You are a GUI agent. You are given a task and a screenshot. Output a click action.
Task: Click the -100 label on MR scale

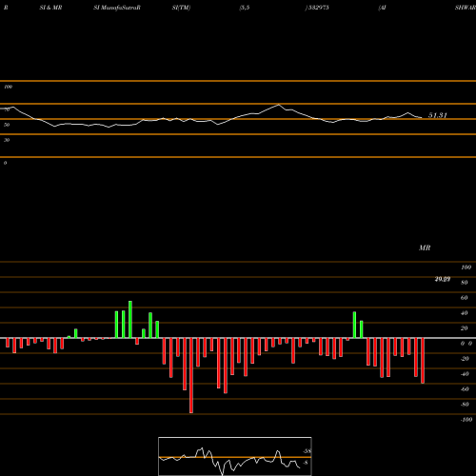tap(466, 420)
